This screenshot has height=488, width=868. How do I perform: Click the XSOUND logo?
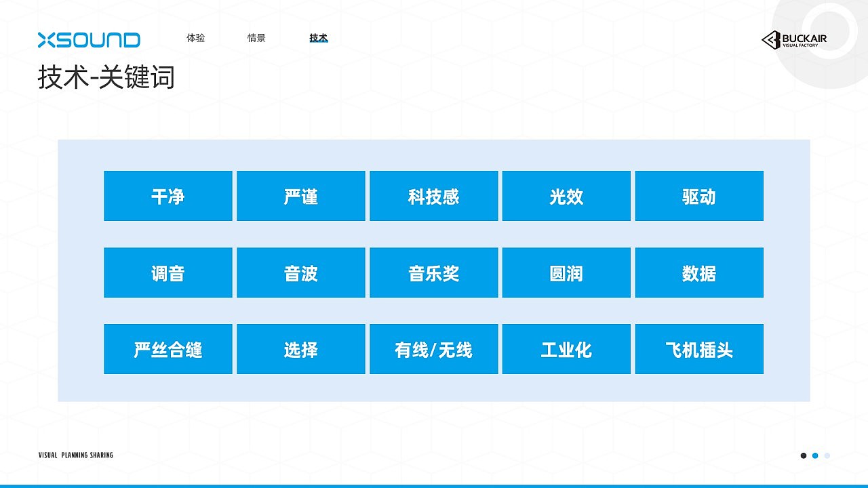pos(88,39)
